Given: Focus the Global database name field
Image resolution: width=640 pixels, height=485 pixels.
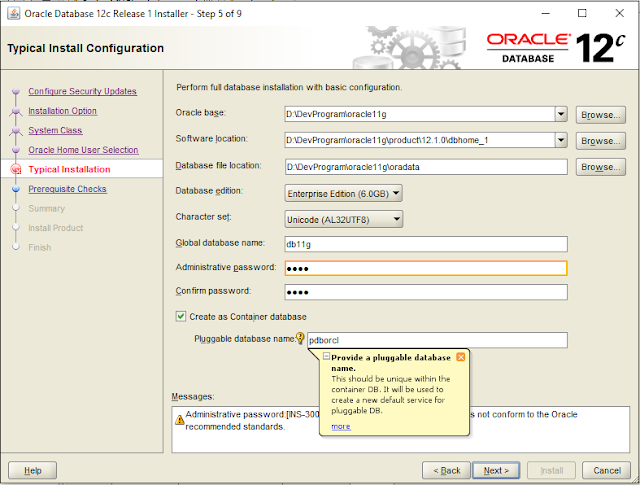Looking at the screenshot, I should 426,244.
